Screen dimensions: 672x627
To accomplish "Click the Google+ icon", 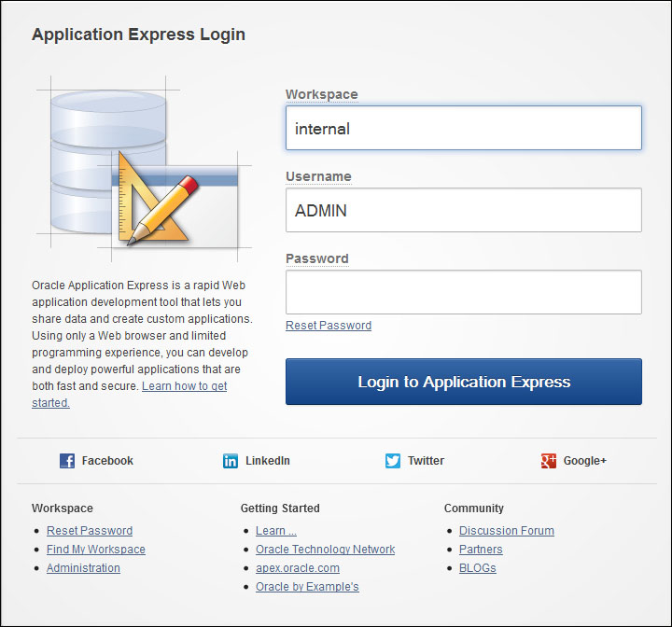I will coord(549,461).
